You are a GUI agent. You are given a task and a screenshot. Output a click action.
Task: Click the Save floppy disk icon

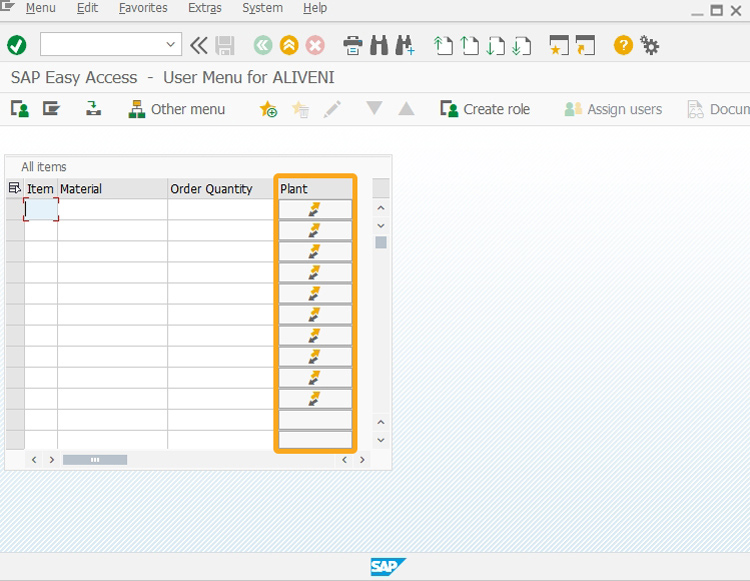224,46
